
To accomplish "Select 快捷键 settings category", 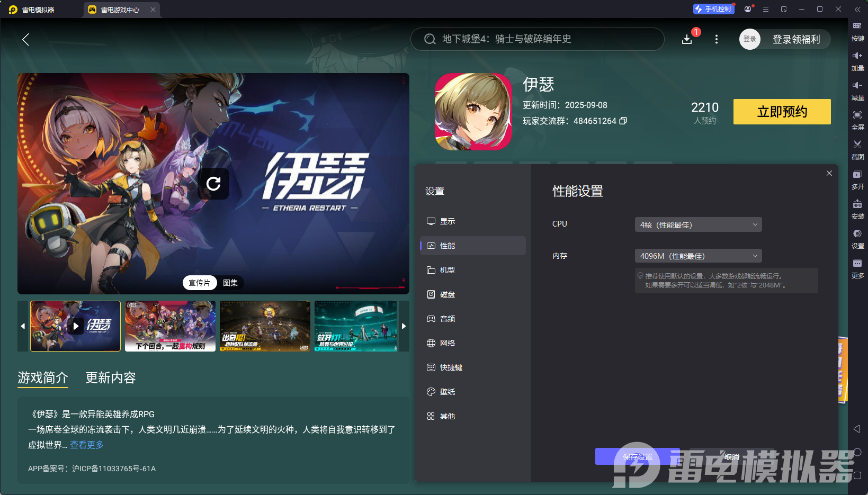I will click(473, 367).
